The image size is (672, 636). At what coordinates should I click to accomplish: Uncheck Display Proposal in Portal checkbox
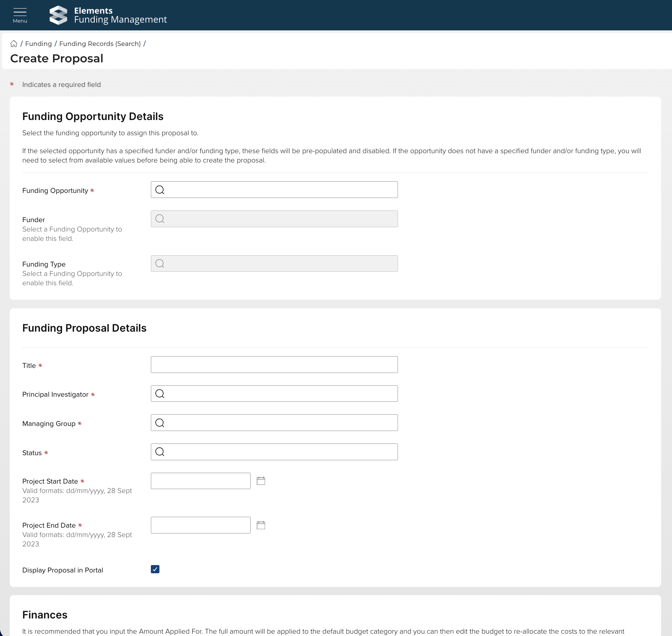coord(155,569)
